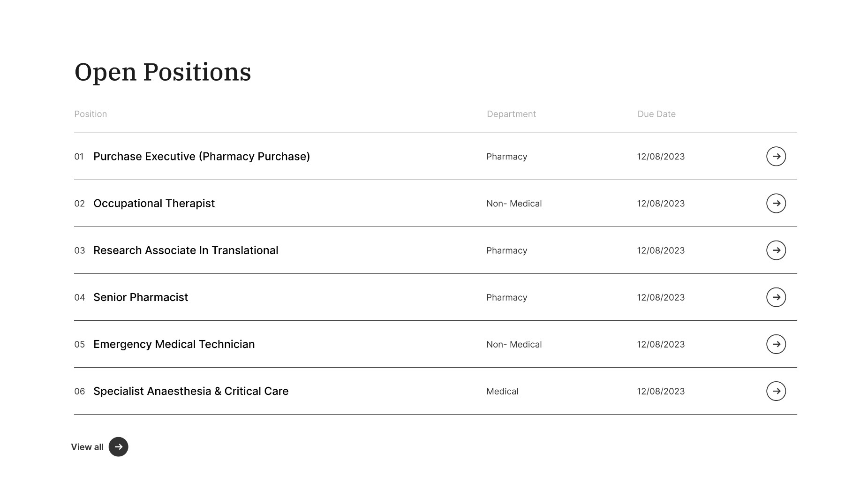Click the Due Date column header
The image size is (868, 499).
point(656,114)
